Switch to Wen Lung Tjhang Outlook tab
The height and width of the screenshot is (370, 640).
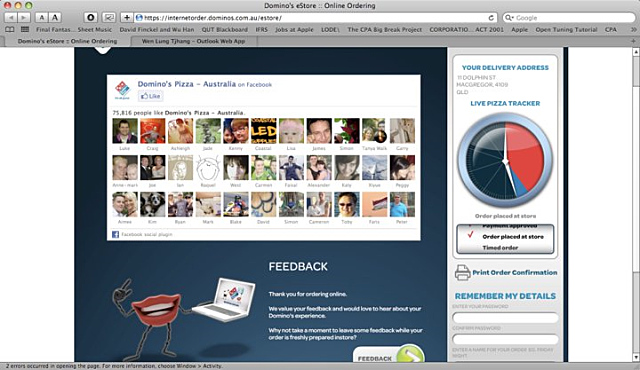pos(193,41)
